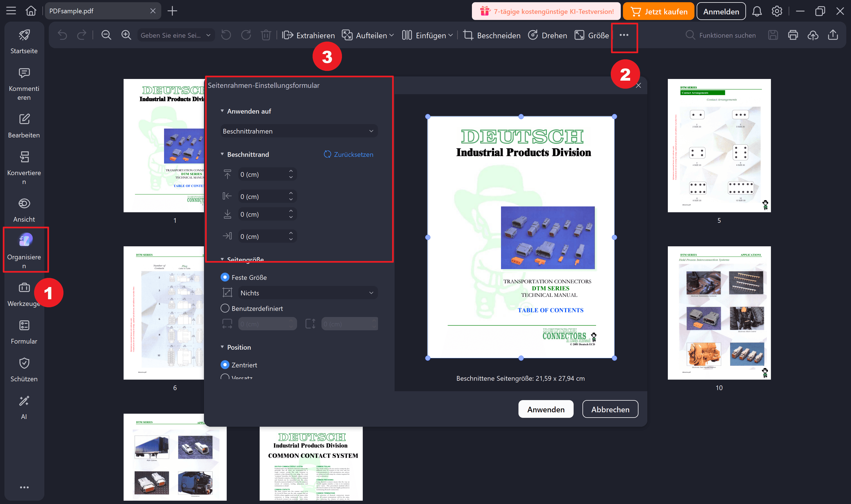Click Extrahieren in toolbar

[308, 35]
